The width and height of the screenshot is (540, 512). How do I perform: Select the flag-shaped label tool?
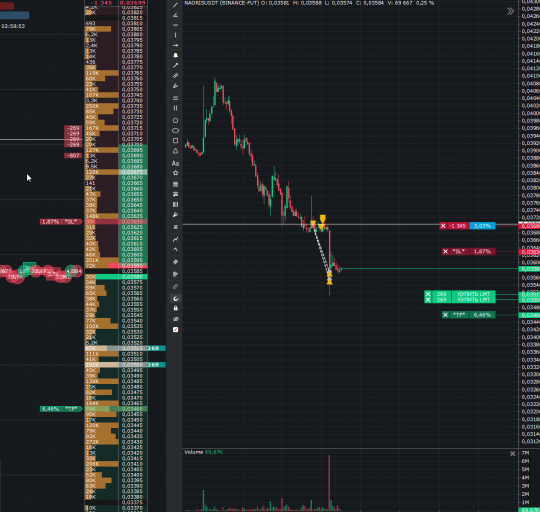point(175,274)
